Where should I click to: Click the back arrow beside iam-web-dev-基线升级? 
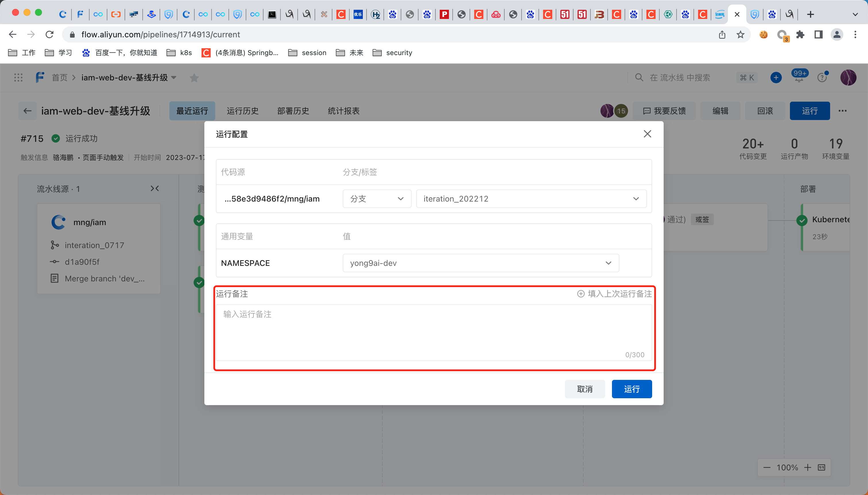tap(28, 111)
